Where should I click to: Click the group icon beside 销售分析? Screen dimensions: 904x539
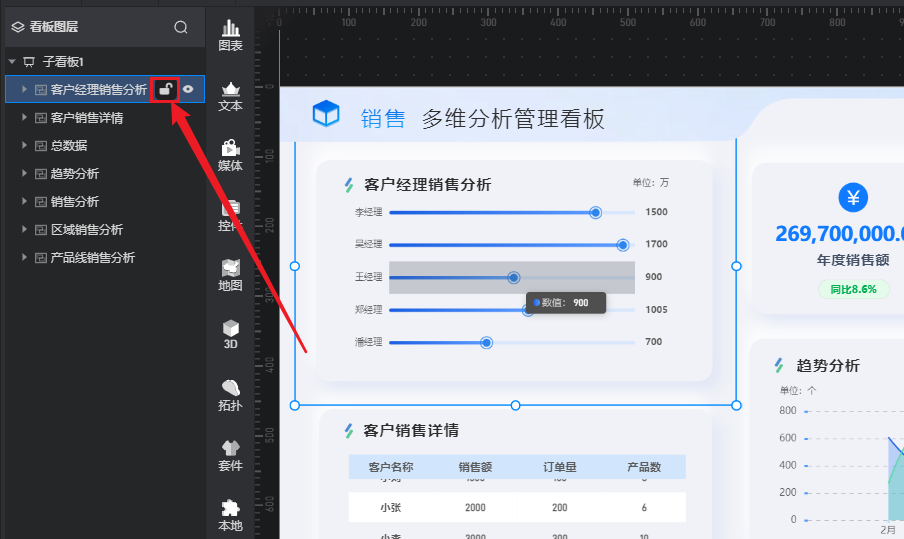[x=41, y=201]
